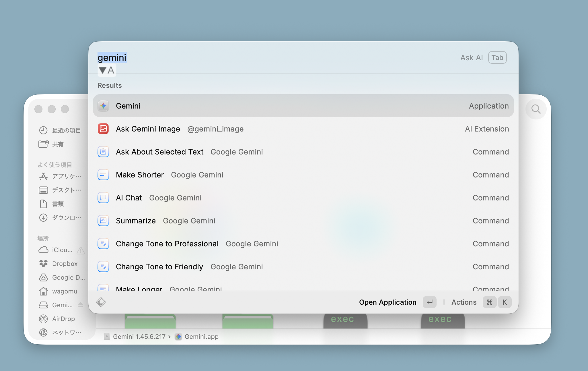
Task: Open the Actions menu
Action: (464, 302)
